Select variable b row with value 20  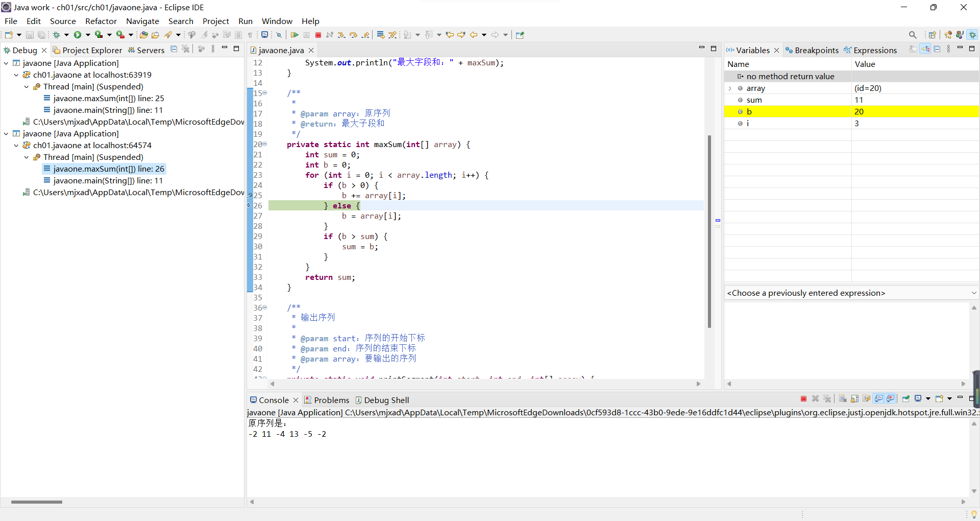851,111
